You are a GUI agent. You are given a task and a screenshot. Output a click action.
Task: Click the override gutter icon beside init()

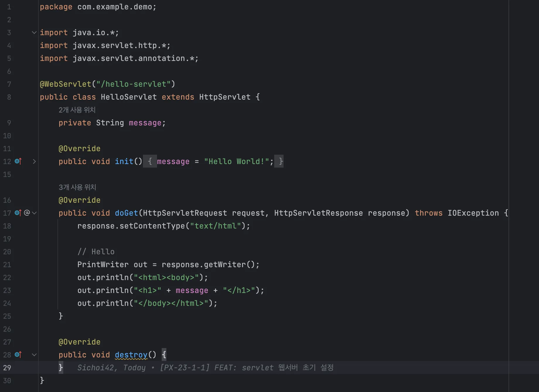[x=18, y=161]
